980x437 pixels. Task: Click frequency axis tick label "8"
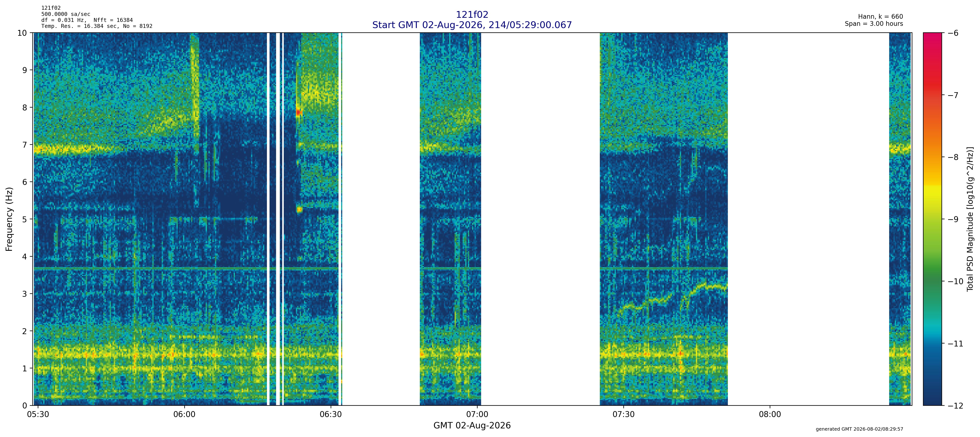click(25, 108)
